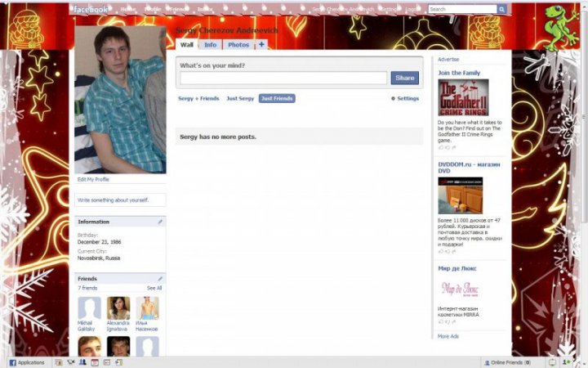
Task: Select the Just Friends filter
Action: point(277,98)
